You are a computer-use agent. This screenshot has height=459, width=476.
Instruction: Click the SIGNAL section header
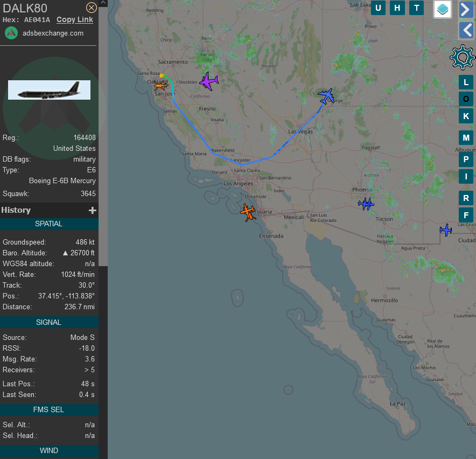(49, 322)
